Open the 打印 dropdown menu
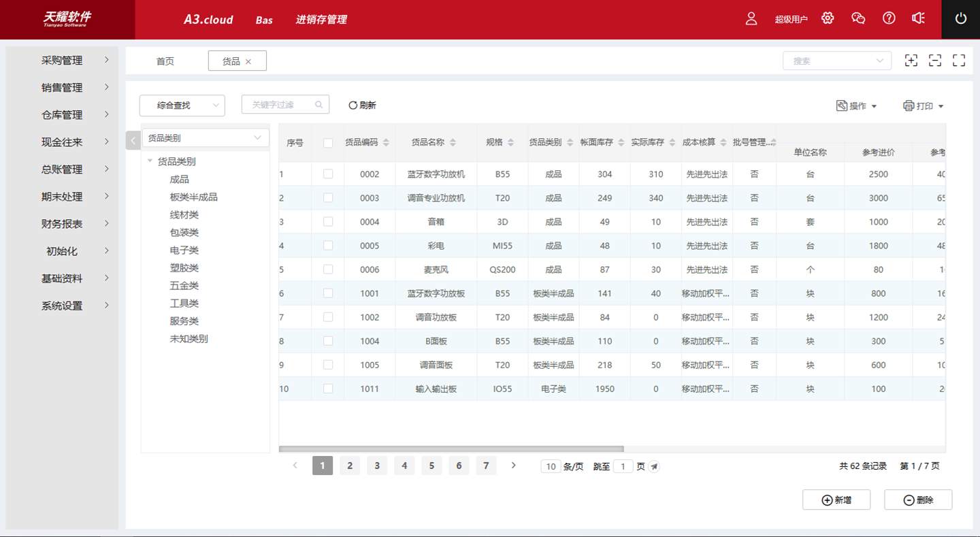Screen dimensions: 980x537 pyautogui.click(x=924, y=105)
